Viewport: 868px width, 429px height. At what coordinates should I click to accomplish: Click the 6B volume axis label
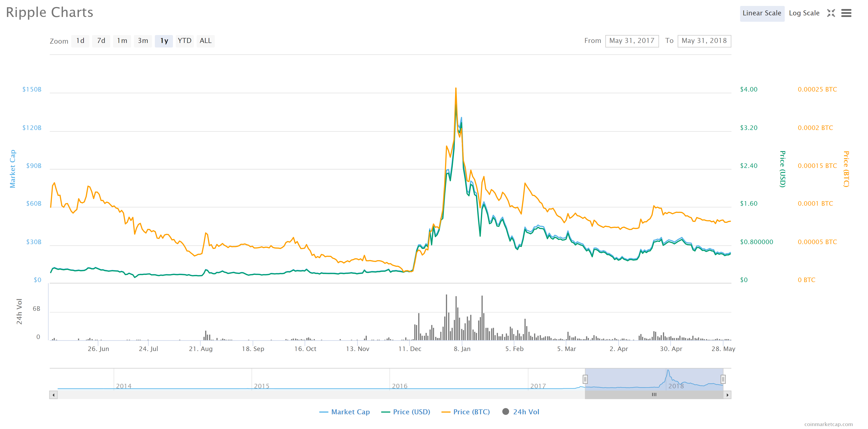[x=36, y=309]
